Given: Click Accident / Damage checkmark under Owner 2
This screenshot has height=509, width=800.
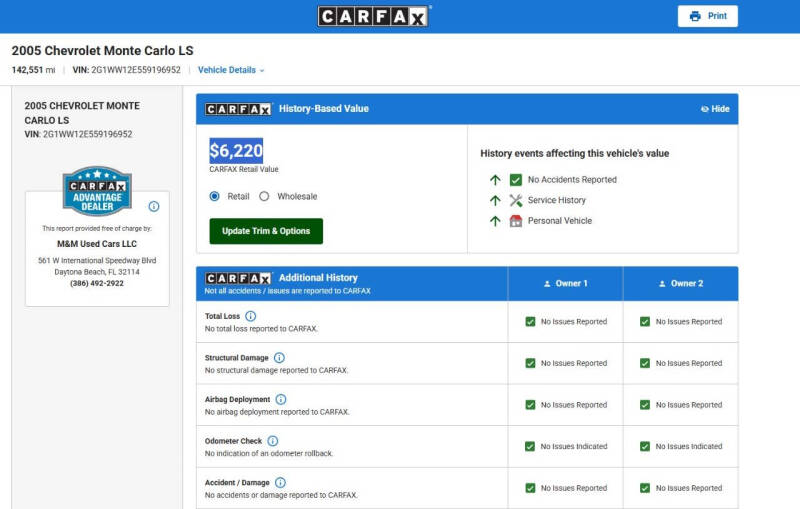Looking at the screenshot, I should point(645,488).
